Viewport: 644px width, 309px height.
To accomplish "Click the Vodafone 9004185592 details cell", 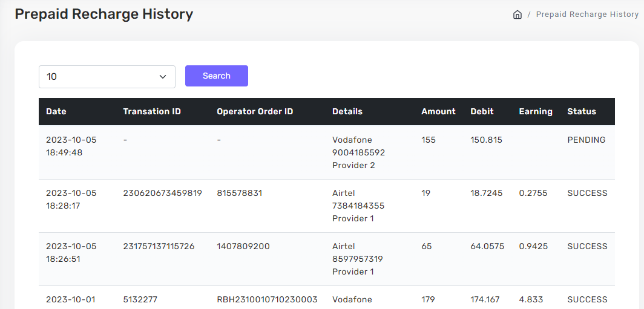I will click(358, 152).
